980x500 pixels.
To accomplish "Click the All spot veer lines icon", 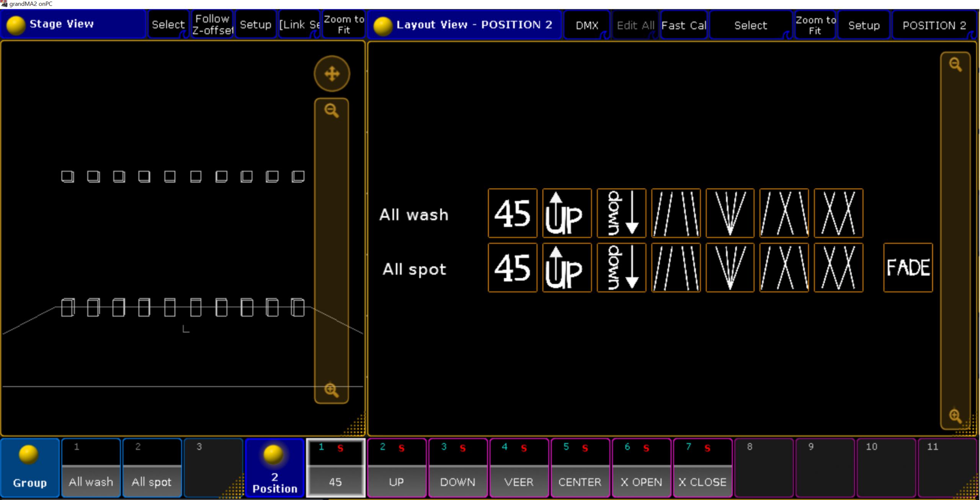I will 676,268.
